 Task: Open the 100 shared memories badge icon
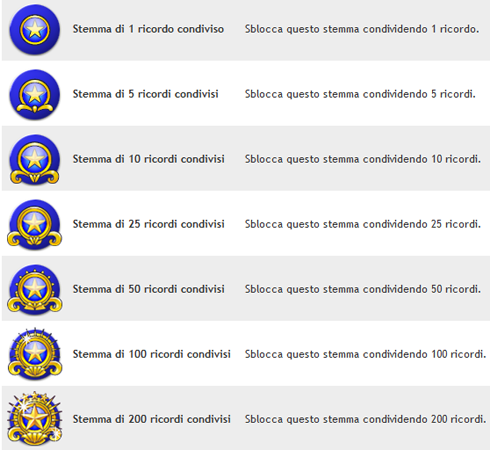tap(35, 354)
